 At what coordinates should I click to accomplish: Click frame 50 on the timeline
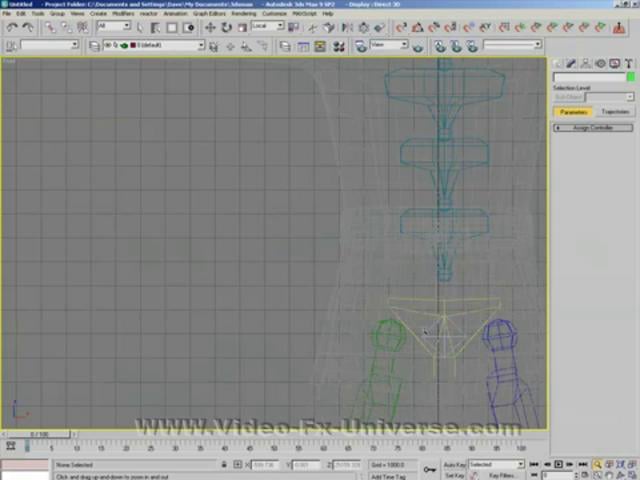click(x=274, y=448)
